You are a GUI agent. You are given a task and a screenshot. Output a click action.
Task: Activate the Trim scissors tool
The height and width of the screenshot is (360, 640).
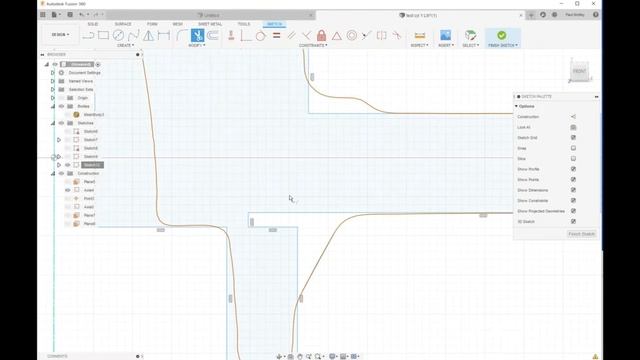(x=198, y=36)
